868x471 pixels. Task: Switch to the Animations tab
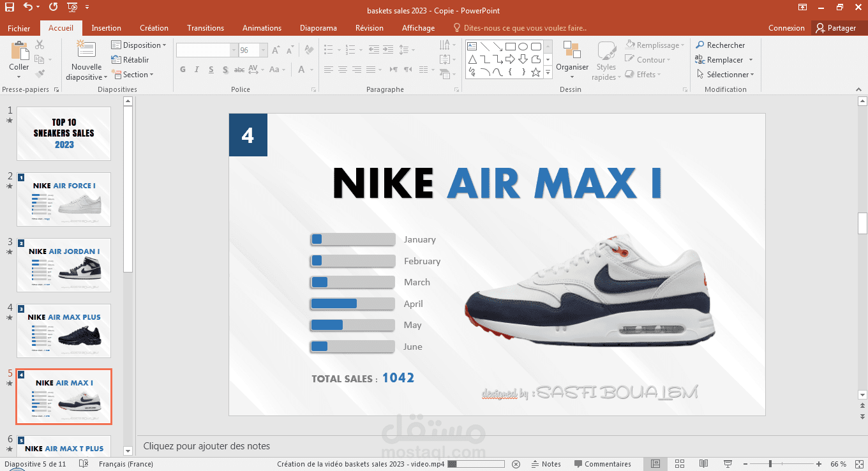click(262, 28)
